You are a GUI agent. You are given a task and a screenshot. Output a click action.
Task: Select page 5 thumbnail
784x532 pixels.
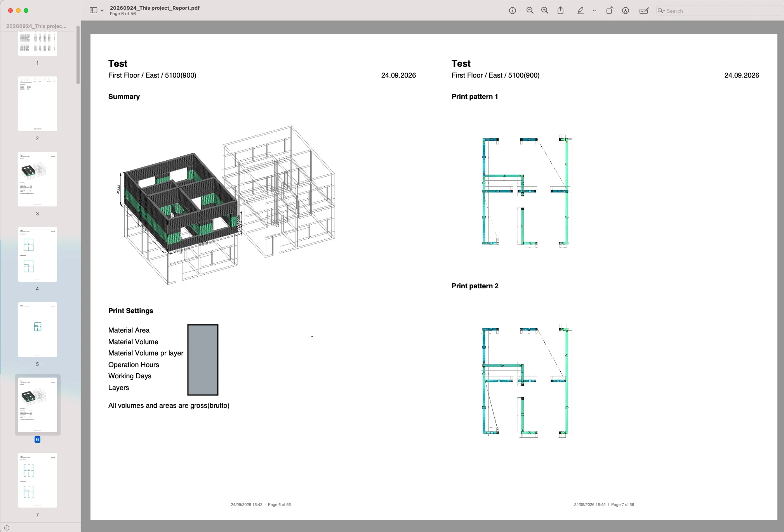38,329
